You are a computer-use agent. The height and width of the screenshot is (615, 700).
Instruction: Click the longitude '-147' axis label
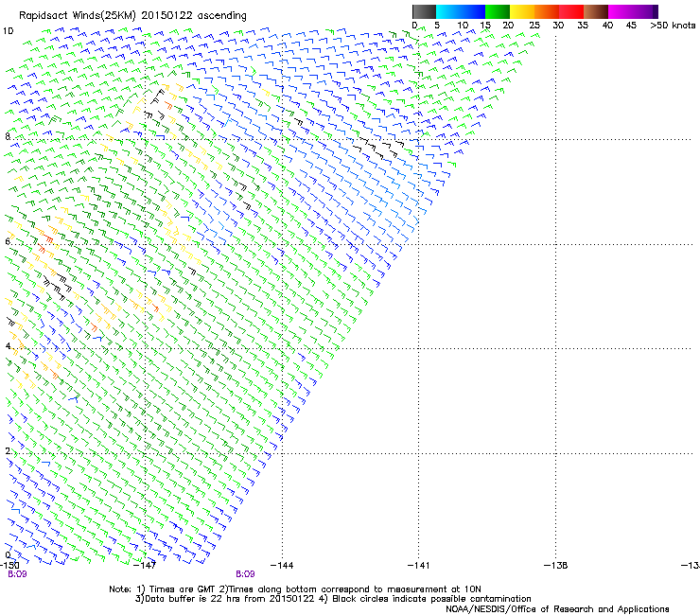145,565
